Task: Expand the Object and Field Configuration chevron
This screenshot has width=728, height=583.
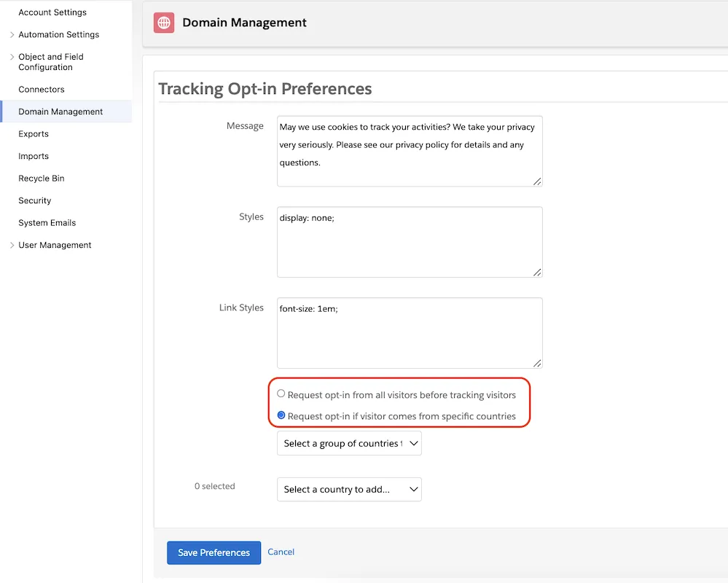Action: (12, 57)
